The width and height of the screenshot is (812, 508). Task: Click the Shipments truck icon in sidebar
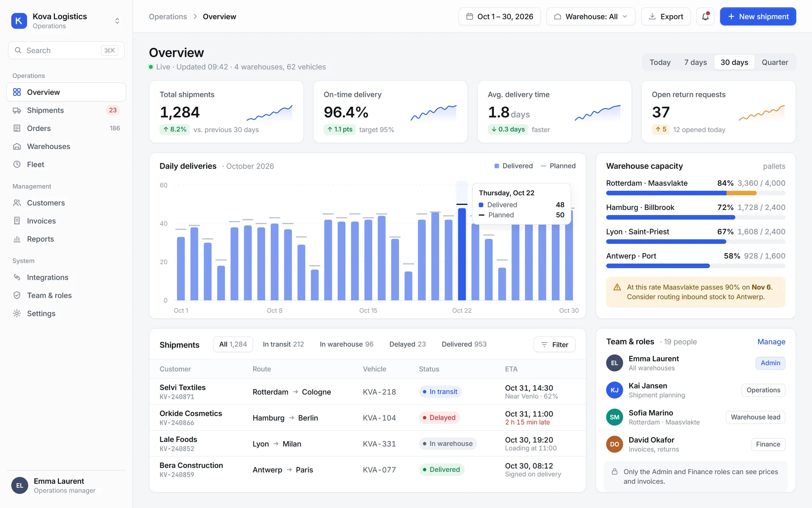click(x=17, y=110)
